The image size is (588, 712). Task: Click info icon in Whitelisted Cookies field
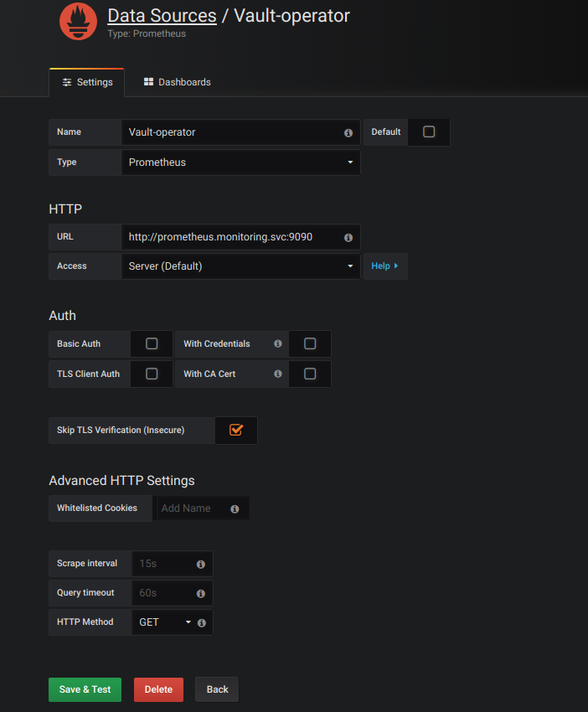[235, 508]
